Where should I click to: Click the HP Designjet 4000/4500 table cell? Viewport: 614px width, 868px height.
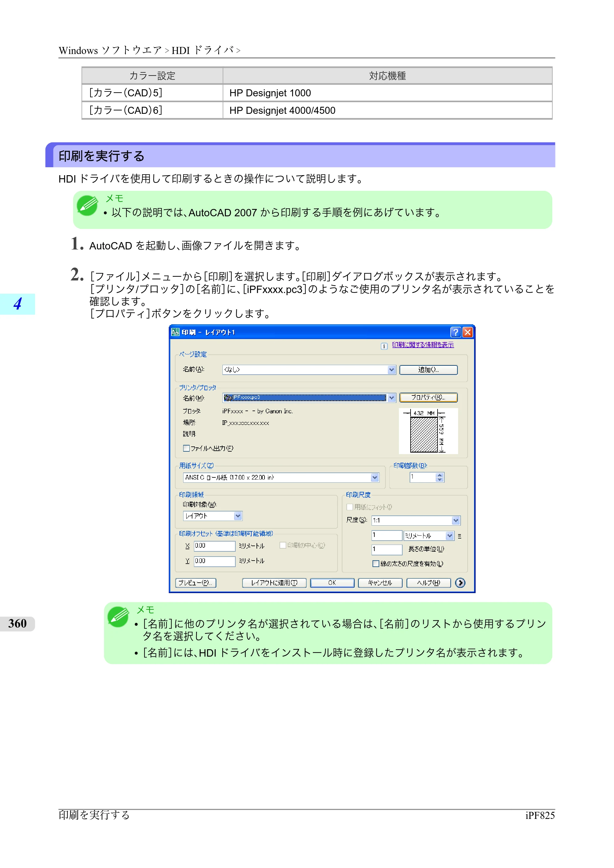pyautogui.click(x=388, y=110)
